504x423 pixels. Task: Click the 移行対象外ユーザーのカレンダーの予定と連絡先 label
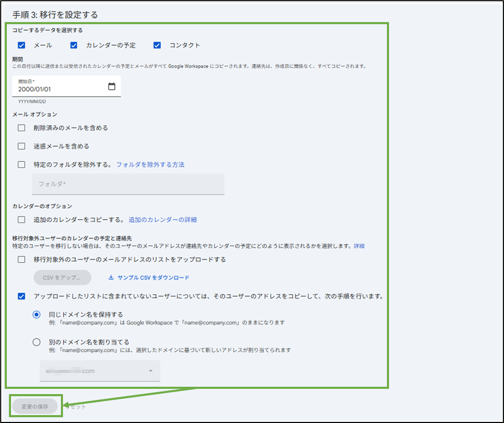point(72,239)
